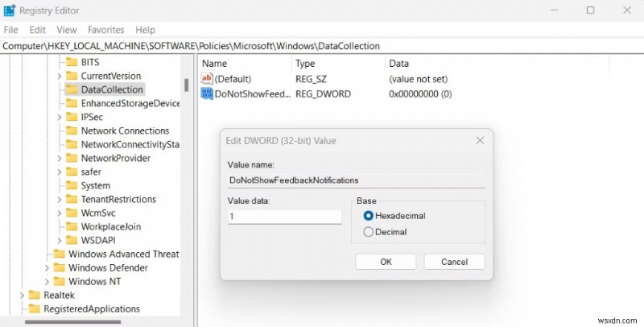
Task: Select the DataCollection key label
Action: click(112, 89)
